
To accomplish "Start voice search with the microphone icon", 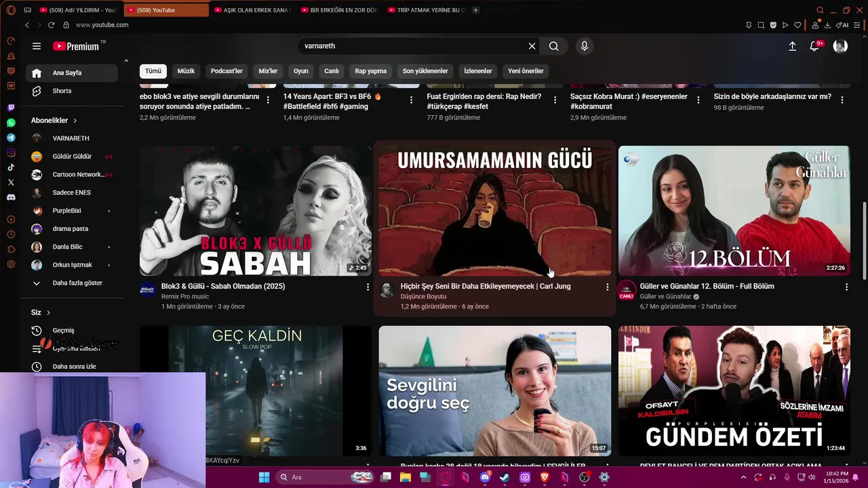I will click(x=585, y=46).
